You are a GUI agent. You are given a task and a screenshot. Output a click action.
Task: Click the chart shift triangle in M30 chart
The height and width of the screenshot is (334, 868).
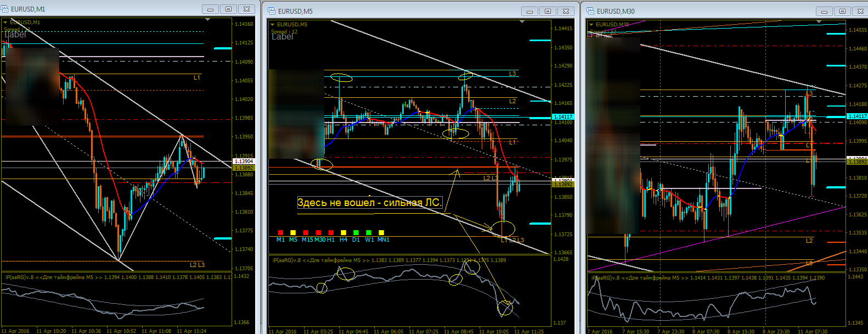point(819,22)
